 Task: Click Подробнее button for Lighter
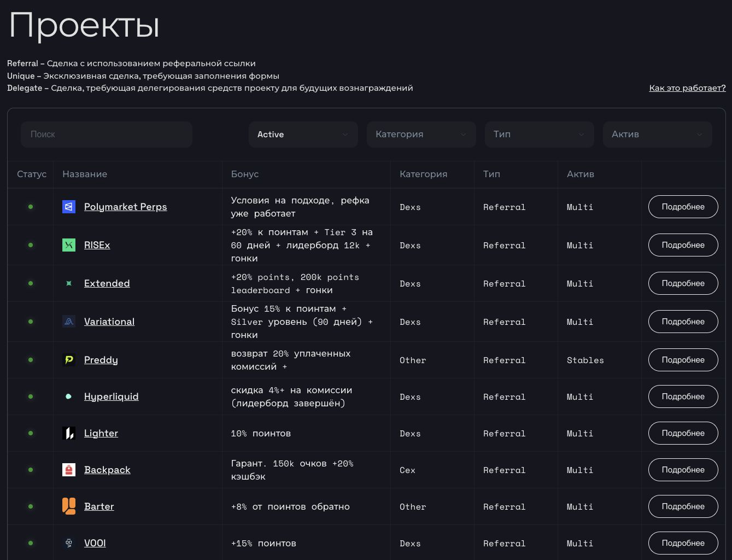coord(683,433)
